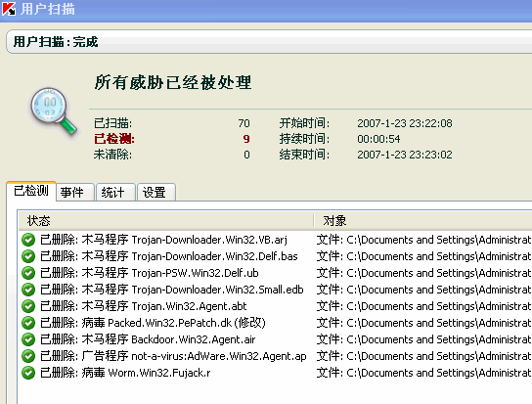Click the Kaspersky logo in title bar

point(9,9)
